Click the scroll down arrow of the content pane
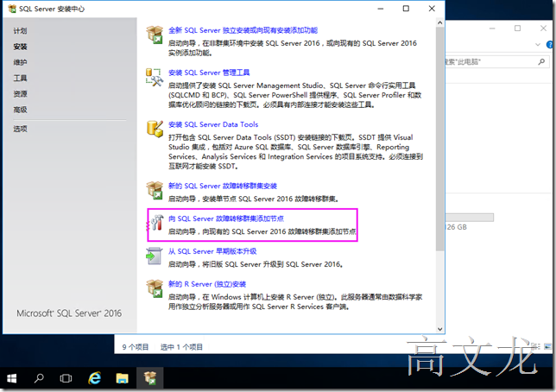This screenshot has height=392, width=556. point(439,329)
